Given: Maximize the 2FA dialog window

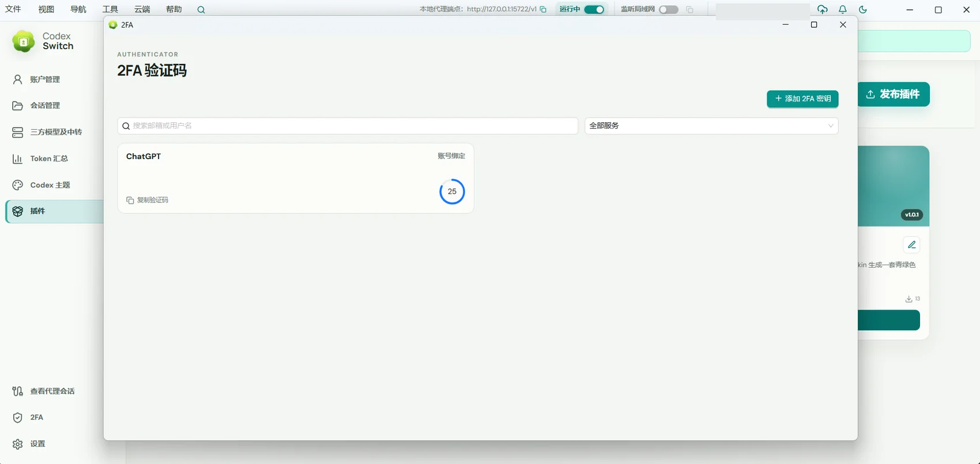Looking at the screenshot, I should coord(814,25).
